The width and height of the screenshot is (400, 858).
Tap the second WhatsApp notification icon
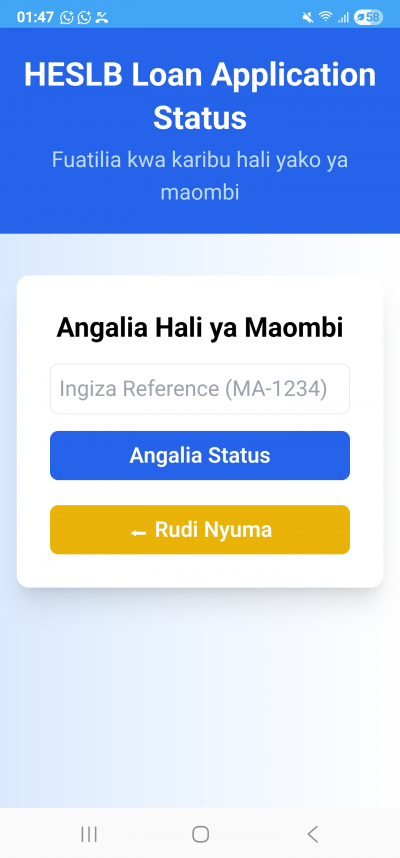[x=84, y=18]
